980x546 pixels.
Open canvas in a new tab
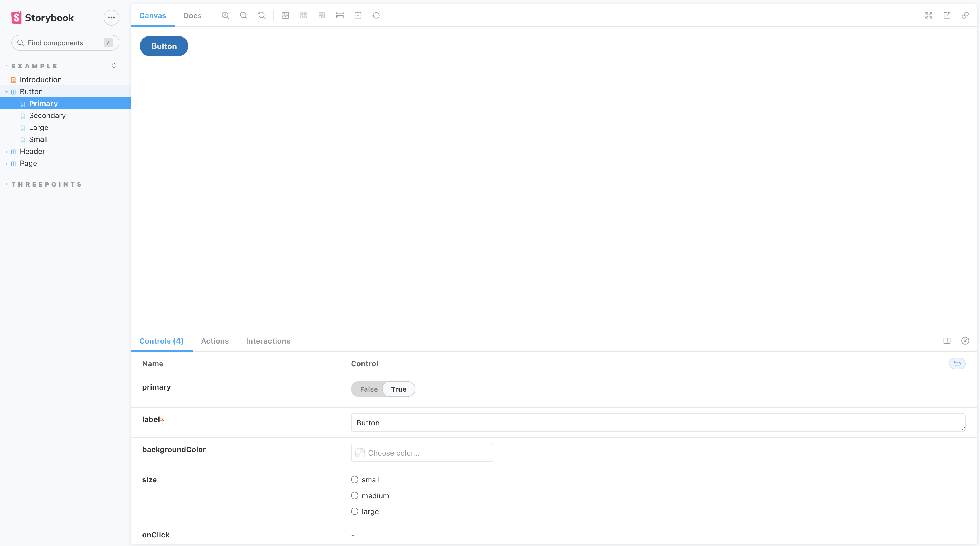point(947,16)
